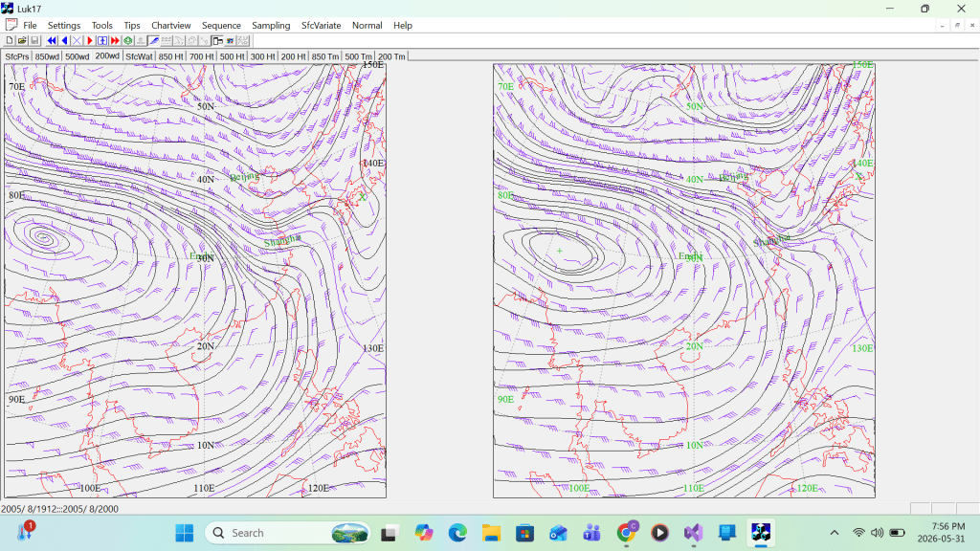Image resolution: width=980 pixels, height=551 pixels.
Task: Open the Help menu
Action: point(403,26)
